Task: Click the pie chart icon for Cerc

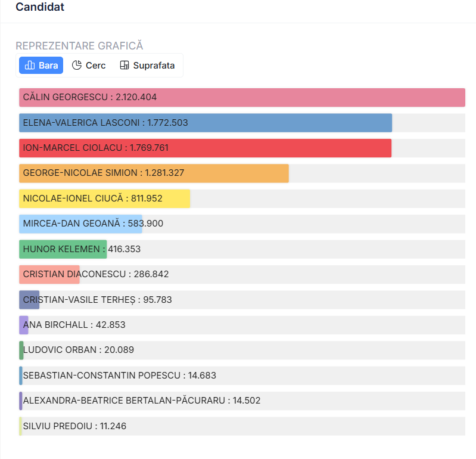Action: [77, 66]
